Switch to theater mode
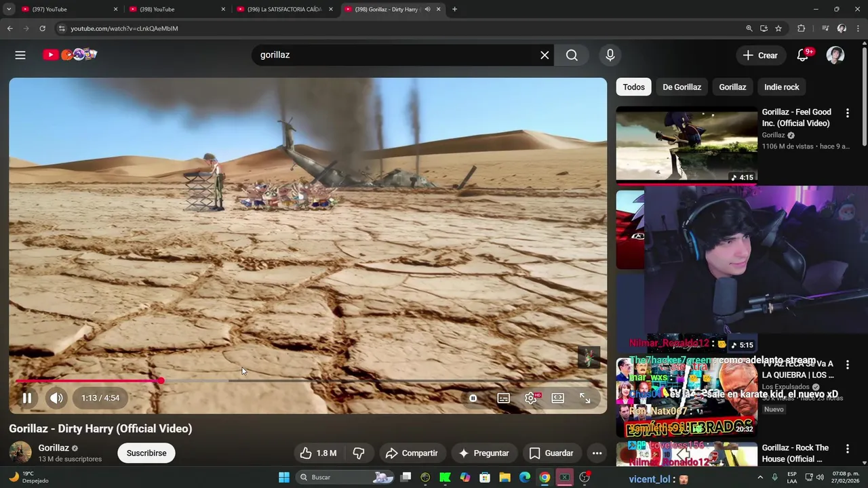Screen dimensions: 868x488 557,398
